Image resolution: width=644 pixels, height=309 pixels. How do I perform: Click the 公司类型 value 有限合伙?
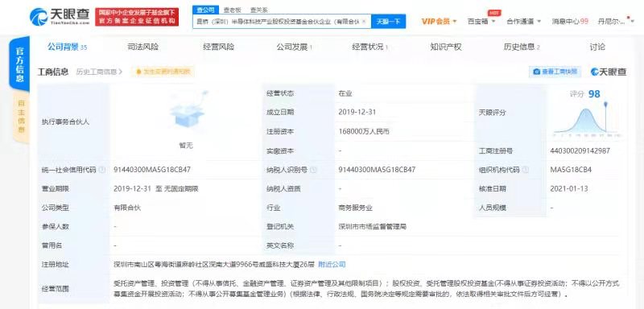127,208
